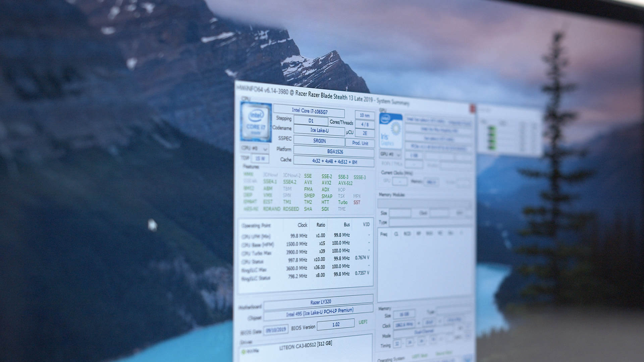Click the BGA1526 platform field
The image size is (644, 362).
coord(334,152)
